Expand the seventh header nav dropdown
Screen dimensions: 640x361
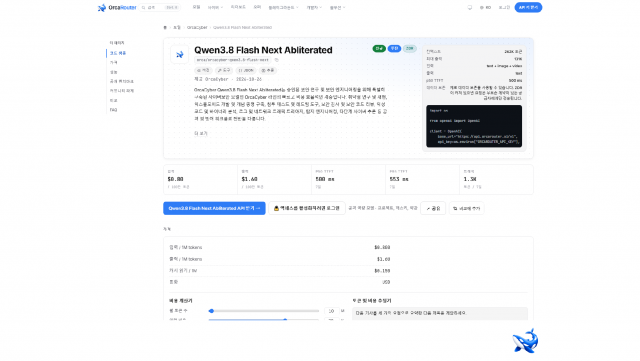coord(337,7)
